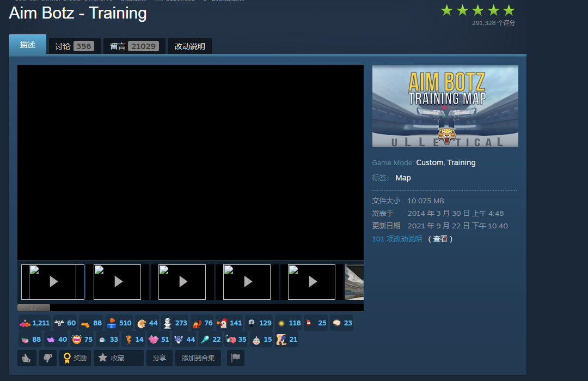The width and height of the screenshot is (588, 381).
Task: Select the partially visible map screenshot thumbnail
Action: tap(354, 282)
